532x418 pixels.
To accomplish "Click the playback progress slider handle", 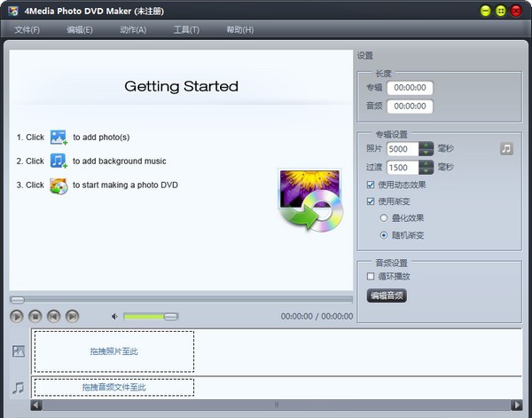I will (x=18, y=300).
